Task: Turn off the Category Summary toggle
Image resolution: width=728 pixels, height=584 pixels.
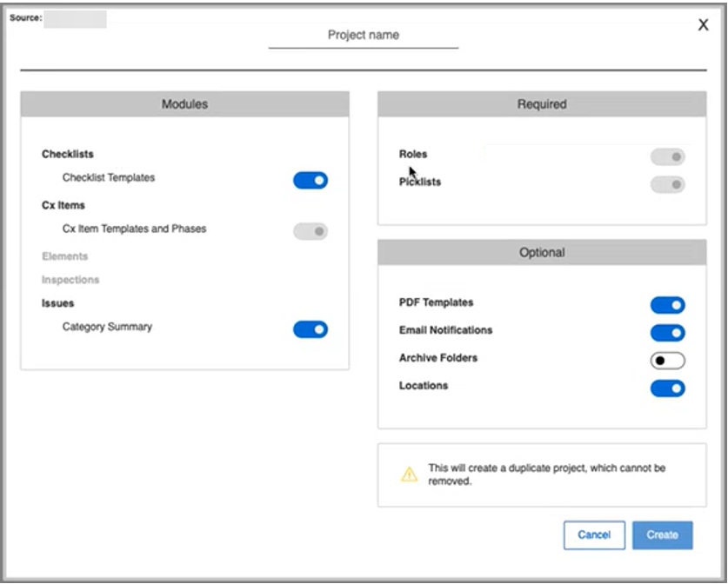Action: pyautogui.click(x=311, y=329)
